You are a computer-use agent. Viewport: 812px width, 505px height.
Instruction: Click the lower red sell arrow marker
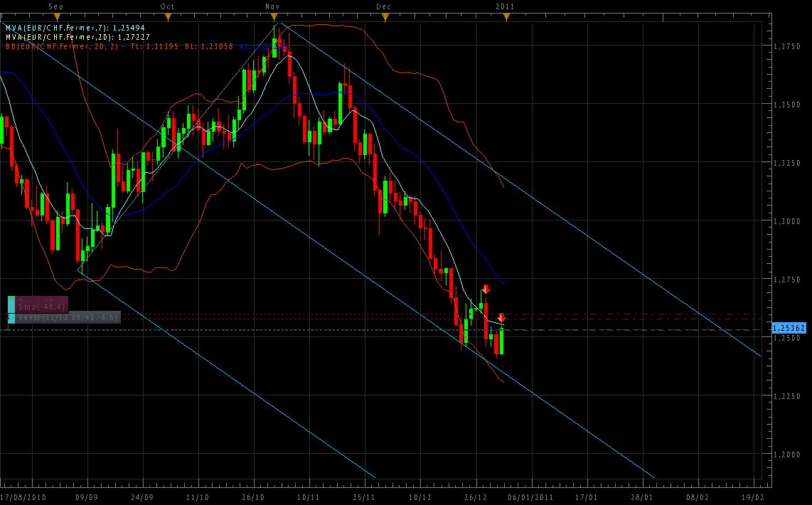501,317
